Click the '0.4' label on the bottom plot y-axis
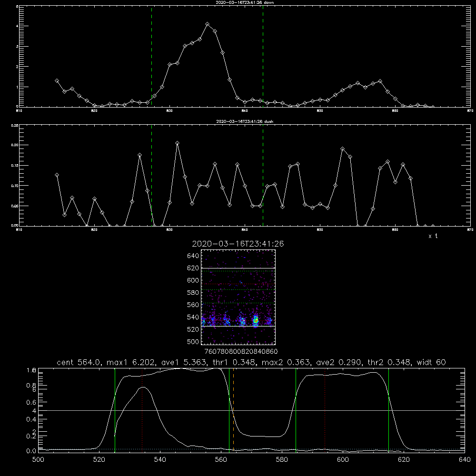 click(x=31, y=419)
